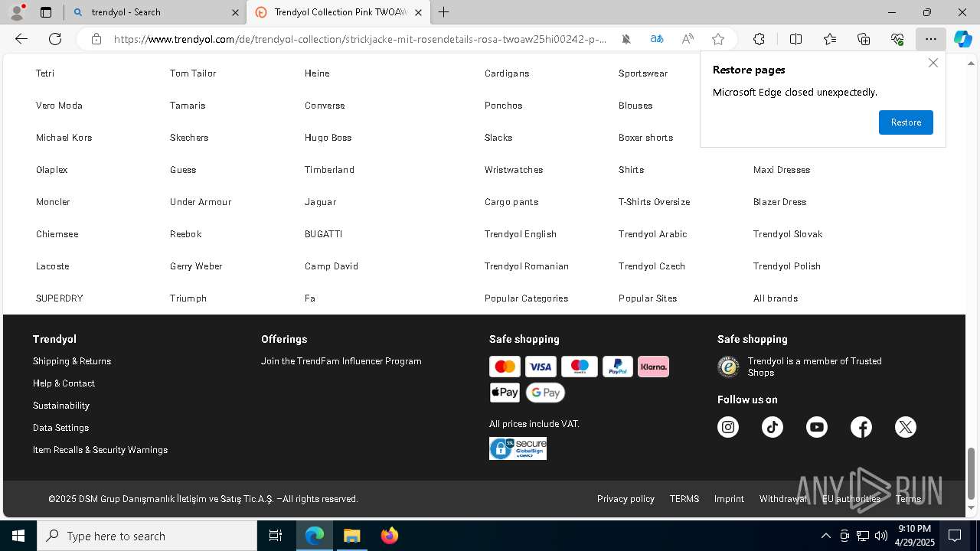Open Read aloud icon in address bar

coord(688,39)
